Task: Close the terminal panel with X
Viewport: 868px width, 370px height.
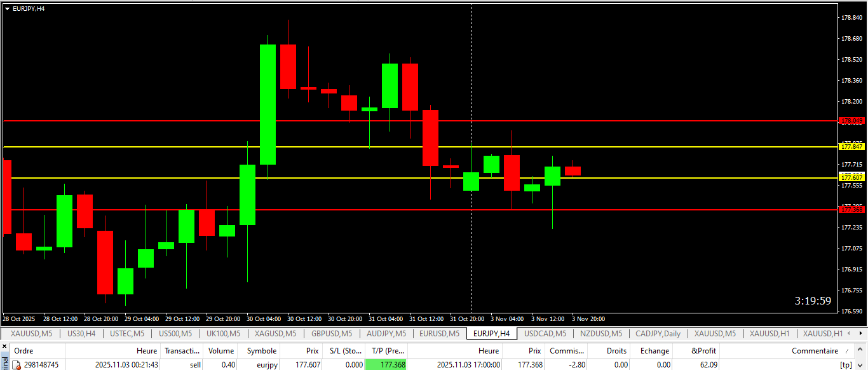Action: [x=4, y=347]
